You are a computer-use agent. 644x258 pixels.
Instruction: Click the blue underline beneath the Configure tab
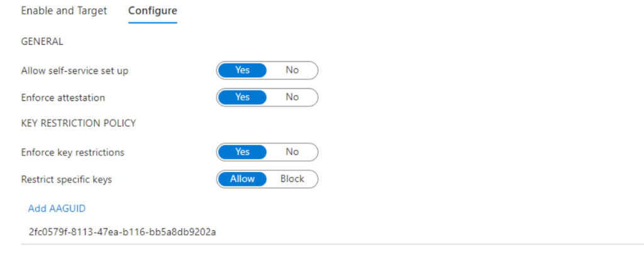152,22
